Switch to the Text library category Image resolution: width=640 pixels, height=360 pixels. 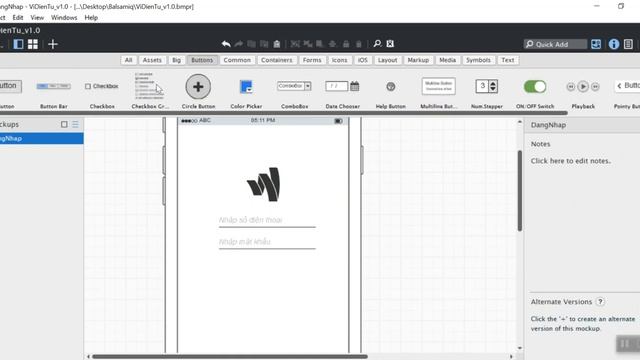click(508, 60)
